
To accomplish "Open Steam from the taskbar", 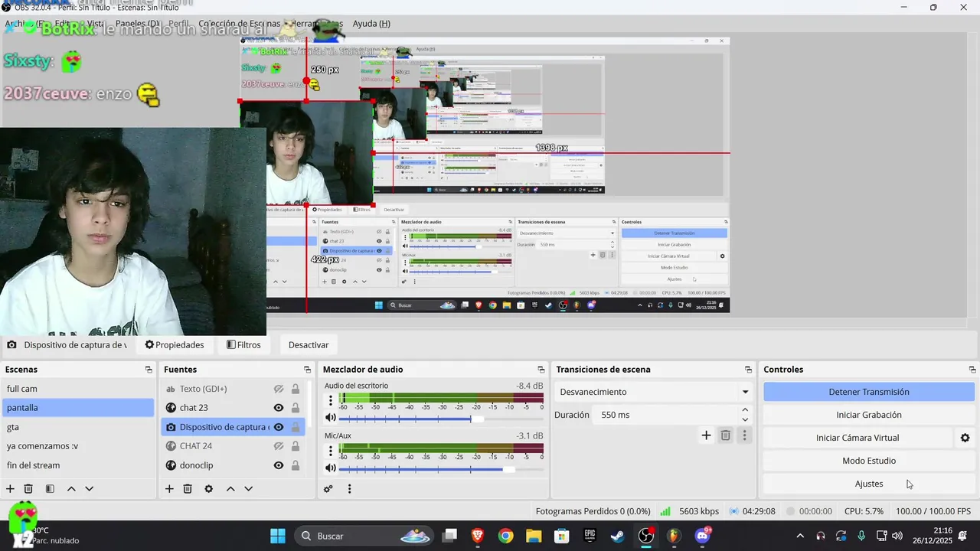I will [617, 536].
